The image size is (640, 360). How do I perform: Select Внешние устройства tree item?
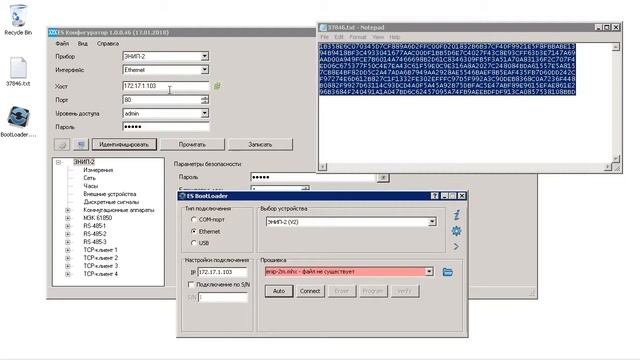[x=109, y=194]
